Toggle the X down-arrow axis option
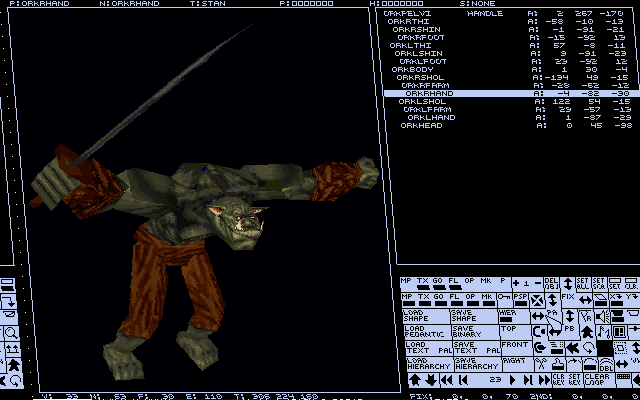The height and width of the screenshot is (400, 640). [x=616, y=300]
